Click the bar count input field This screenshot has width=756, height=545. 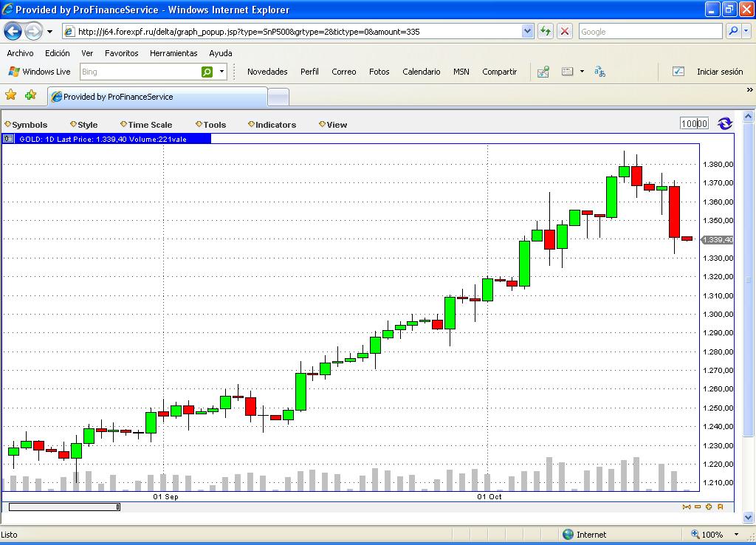point(694,123)
